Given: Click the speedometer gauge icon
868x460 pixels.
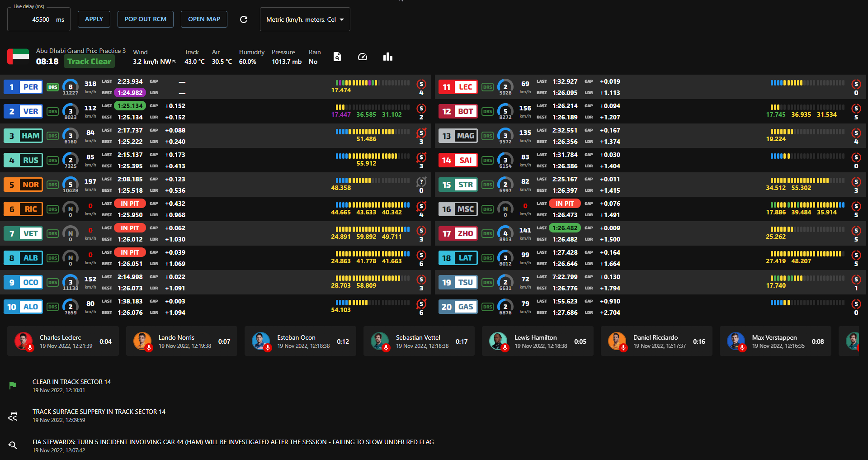Looking at the screenshot, I should pyautogui.click(x=363, y=57).
